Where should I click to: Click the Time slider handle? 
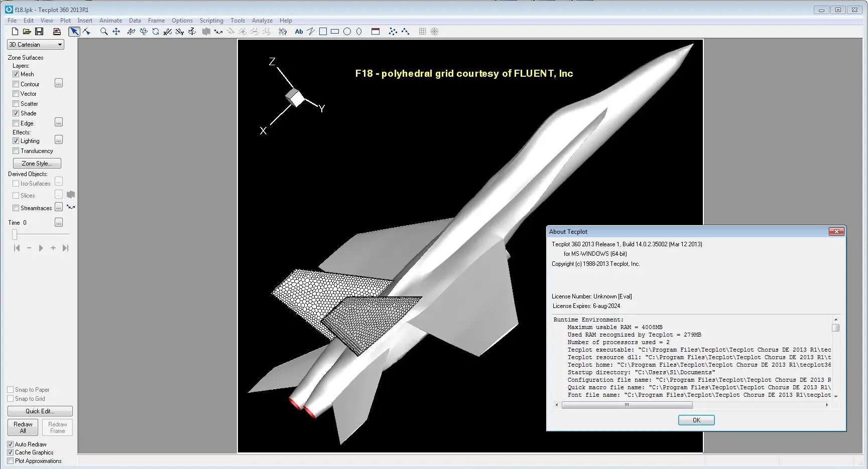(x=15, y=234)
